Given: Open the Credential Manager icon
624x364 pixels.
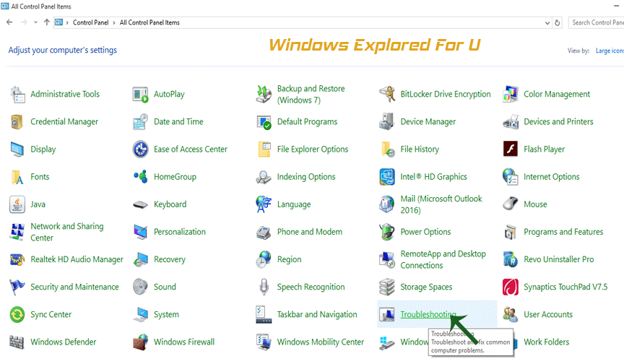Looking at the screenshot, I should coord(17,122).
